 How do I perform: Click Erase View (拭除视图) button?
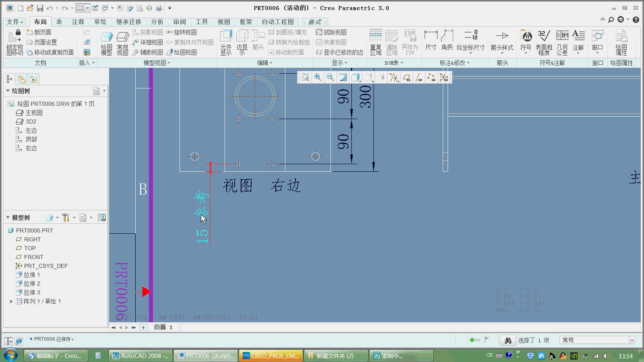point(331,32)
